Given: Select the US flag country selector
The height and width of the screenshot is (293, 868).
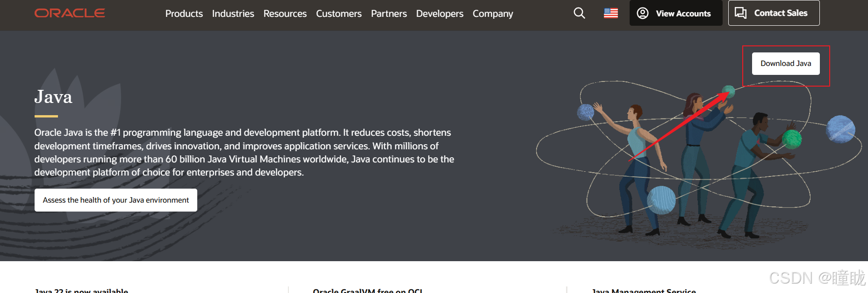Looking at the screenshot, I should click(610, 13).
